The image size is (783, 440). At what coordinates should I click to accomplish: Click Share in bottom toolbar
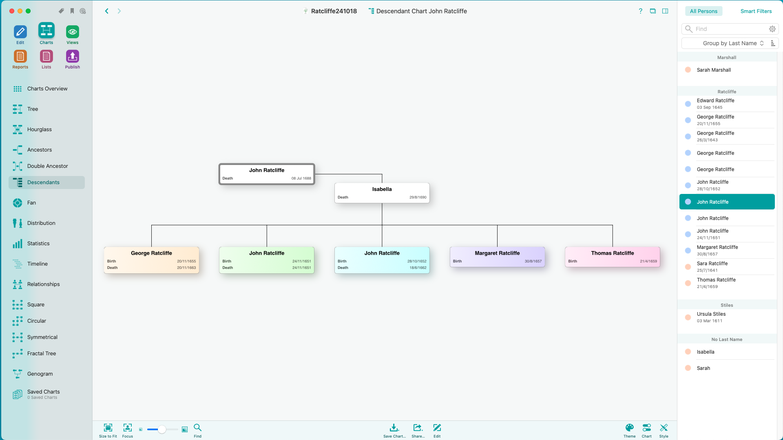[417, 430]
